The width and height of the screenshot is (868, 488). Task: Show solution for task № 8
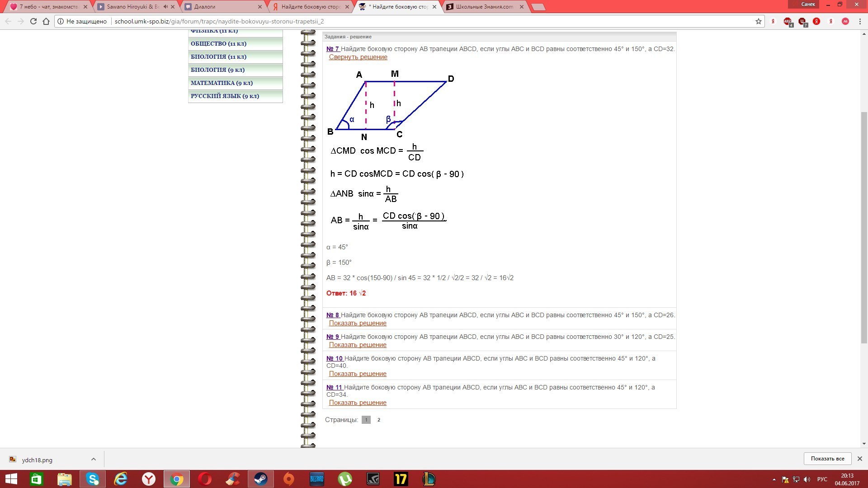(358, 323)
